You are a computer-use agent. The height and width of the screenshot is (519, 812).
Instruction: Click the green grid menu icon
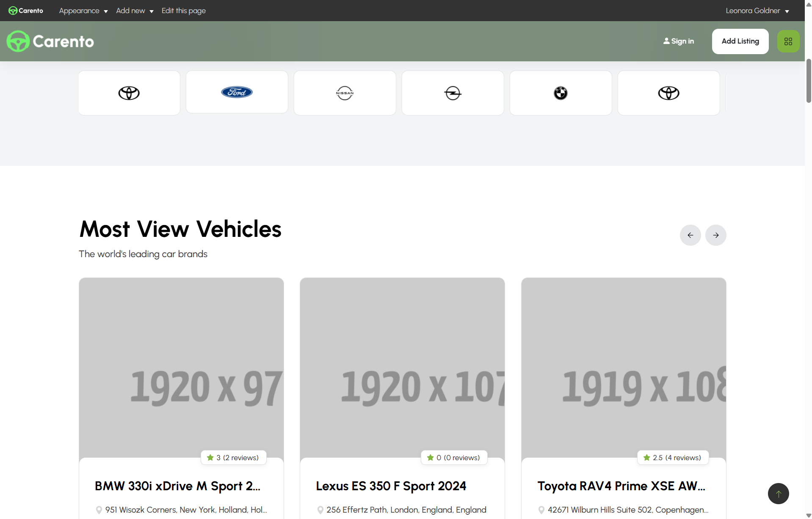pos(788,41)
